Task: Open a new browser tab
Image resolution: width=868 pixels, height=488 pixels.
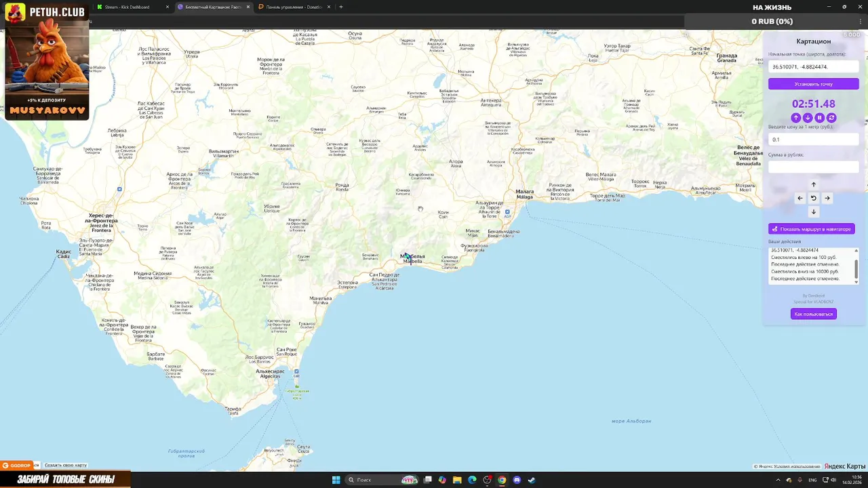Action: [341, 7]
